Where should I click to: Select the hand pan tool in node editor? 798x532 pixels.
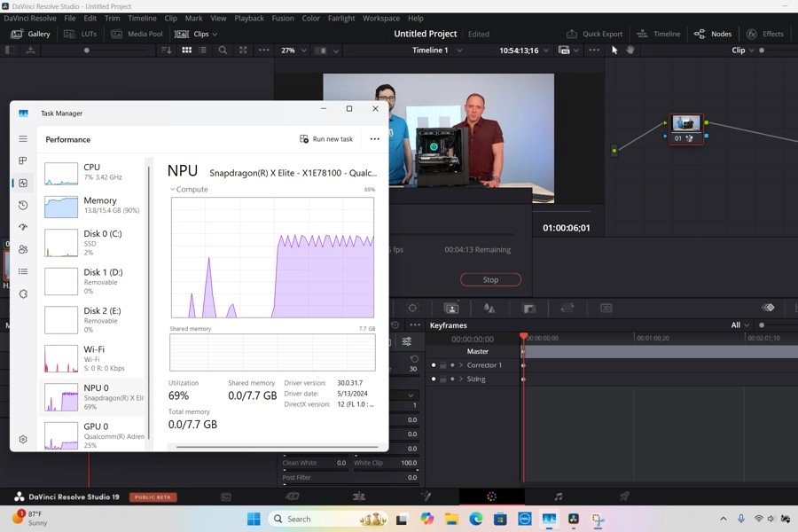630,50
